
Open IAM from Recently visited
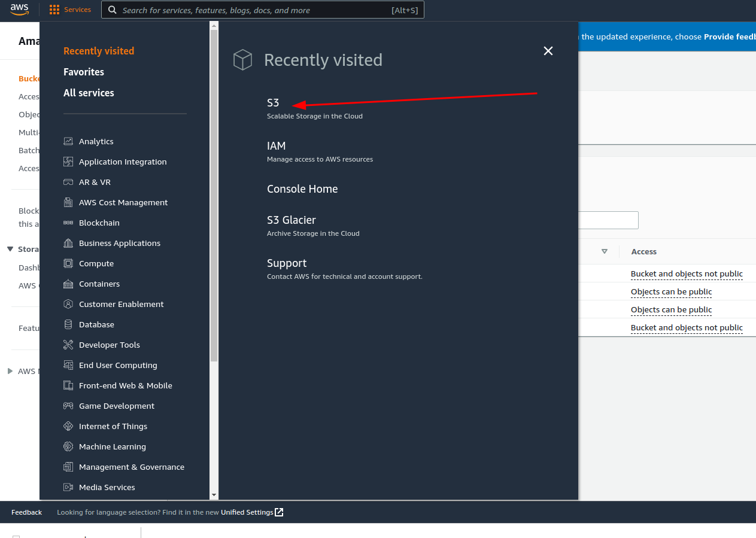tap(276, 146)
